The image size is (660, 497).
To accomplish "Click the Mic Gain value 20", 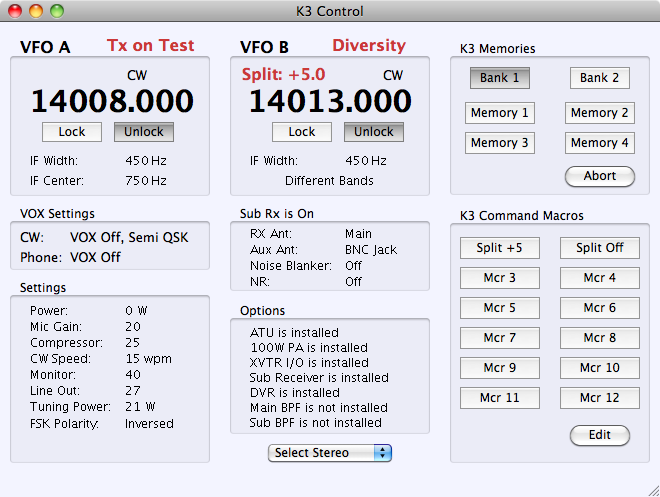I will [x=133, y=327].
